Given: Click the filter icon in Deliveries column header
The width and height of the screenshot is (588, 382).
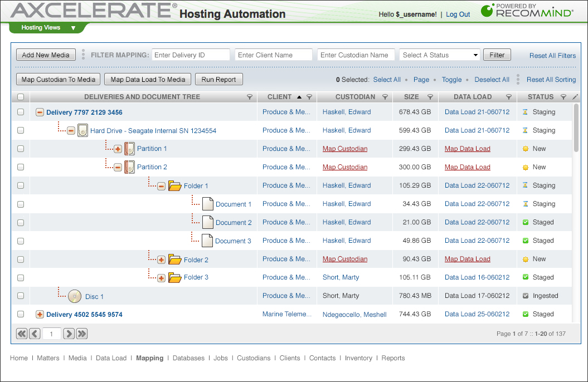Looking at the screenshot, I should (249, 97).
